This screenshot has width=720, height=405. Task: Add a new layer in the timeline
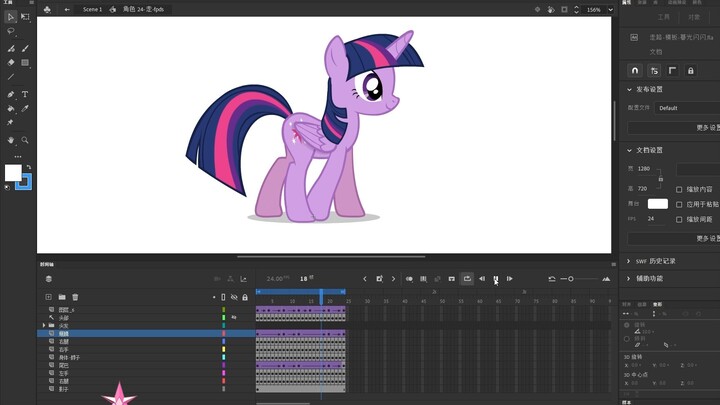[48, 297]
